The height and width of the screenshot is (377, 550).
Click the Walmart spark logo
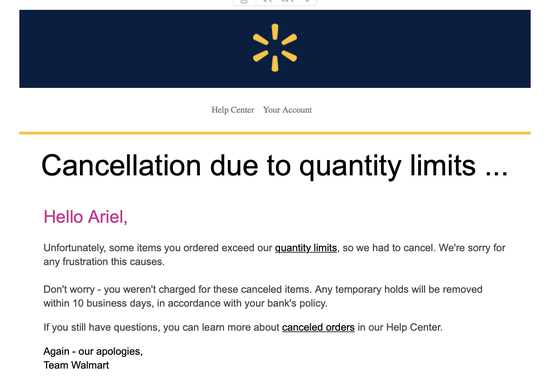click(x=275, y=48)
